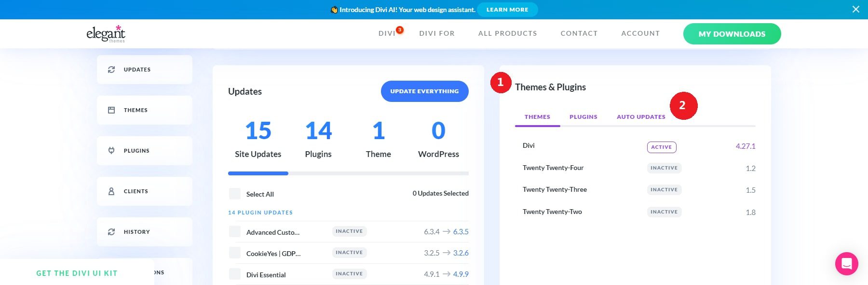The image size is (868, 285).
Task: Click the 0 Updates Selected text
Action: click(441, 193)
